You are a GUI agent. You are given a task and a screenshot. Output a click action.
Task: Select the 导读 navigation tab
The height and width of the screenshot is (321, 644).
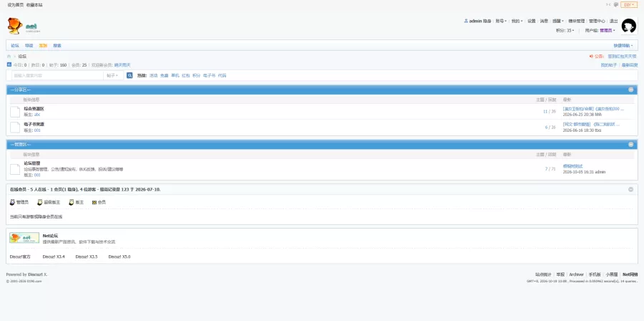point(29,46)
